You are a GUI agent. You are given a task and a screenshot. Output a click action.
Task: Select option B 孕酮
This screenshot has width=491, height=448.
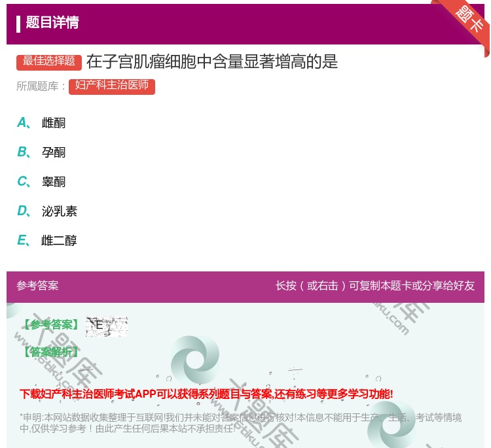(41, 152)
